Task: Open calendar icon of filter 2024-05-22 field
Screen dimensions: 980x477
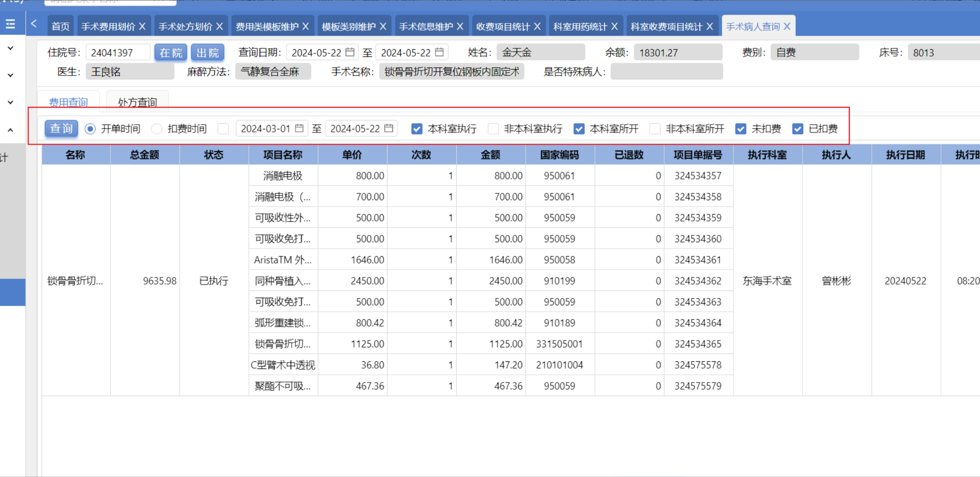Action: [388, 128]
